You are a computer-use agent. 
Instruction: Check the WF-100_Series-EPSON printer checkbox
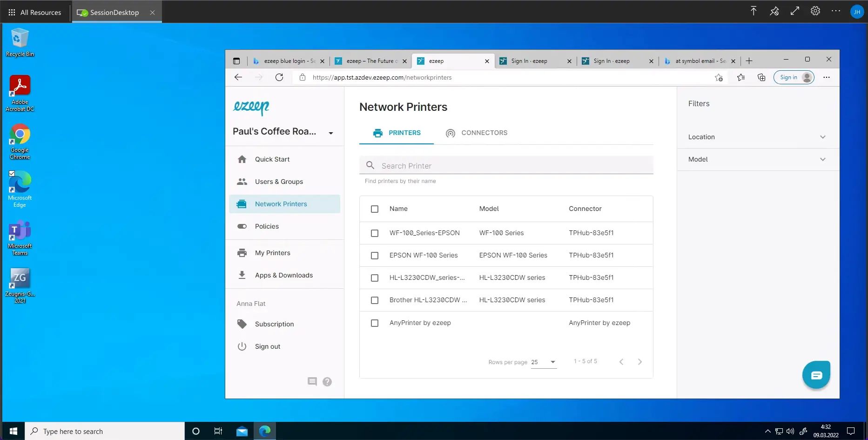[x=375, y=233]
